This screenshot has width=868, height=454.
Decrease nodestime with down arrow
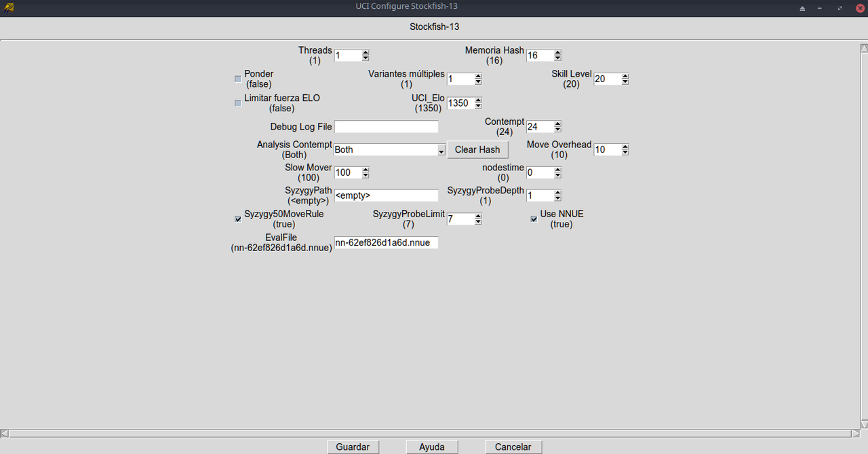pos(557,176)
